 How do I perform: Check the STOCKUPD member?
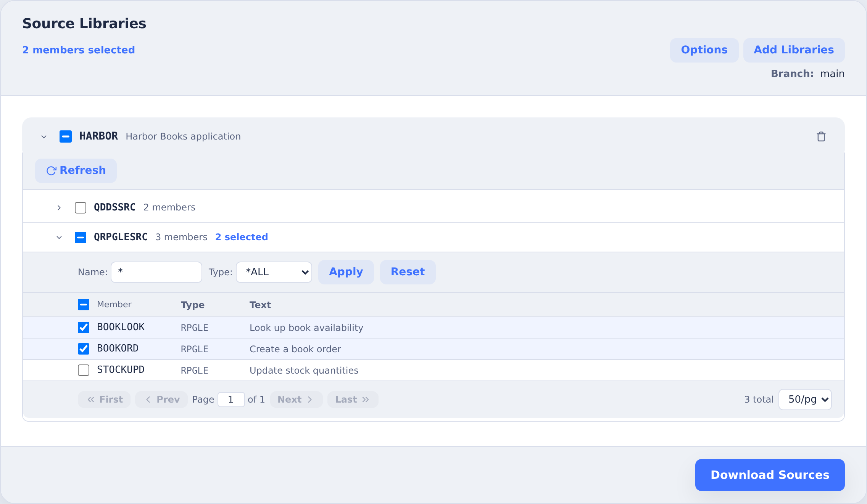(x=84, y=370)
